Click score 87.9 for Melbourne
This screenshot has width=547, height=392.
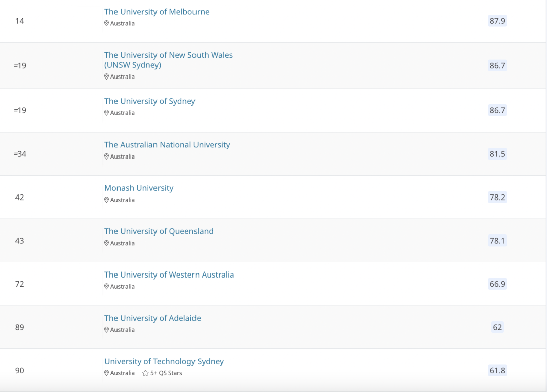(497, 21)
